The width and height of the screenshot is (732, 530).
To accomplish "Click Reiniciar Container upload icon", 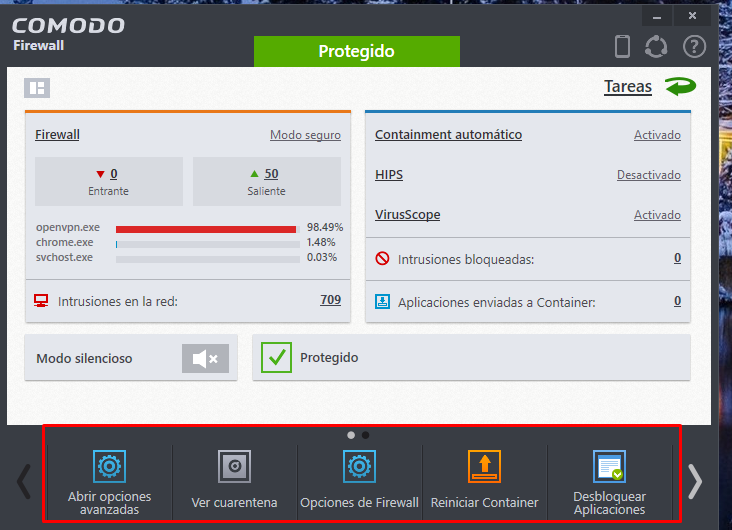I will tap(484, 466).
